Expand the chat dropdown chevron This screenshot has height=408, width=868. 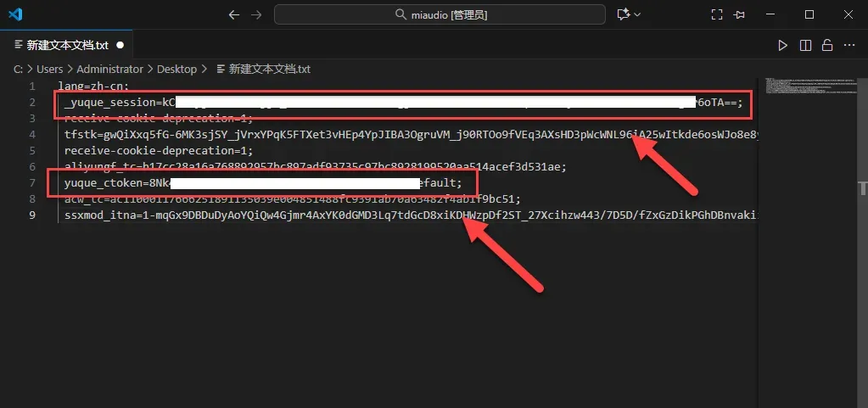[638, 14]
